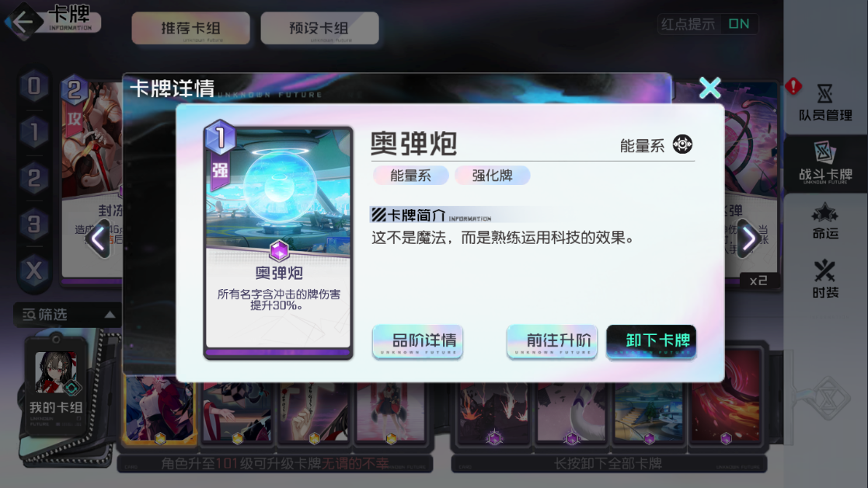Open 品阶详情 rank details

point(417,341)
